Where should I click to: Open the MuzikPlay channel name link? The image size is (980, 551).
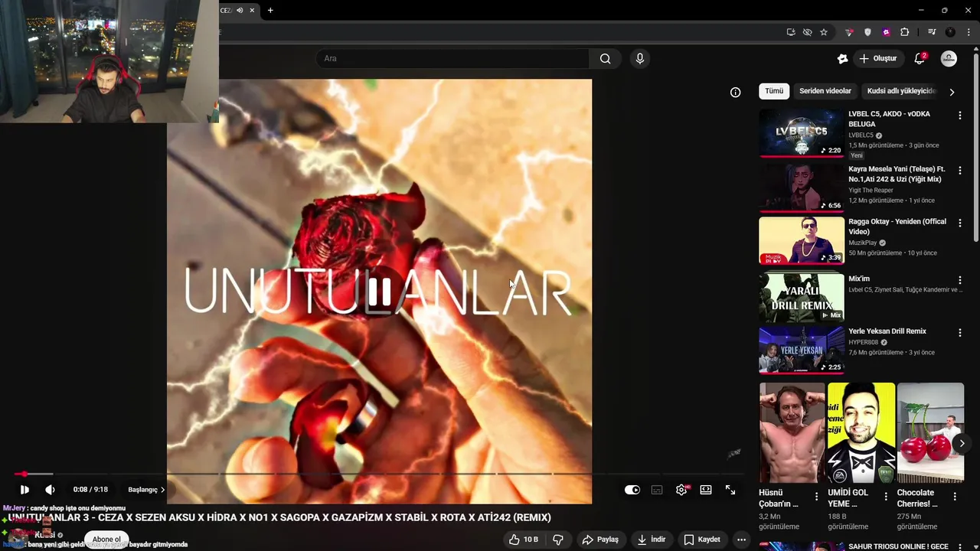coord(863,243)
